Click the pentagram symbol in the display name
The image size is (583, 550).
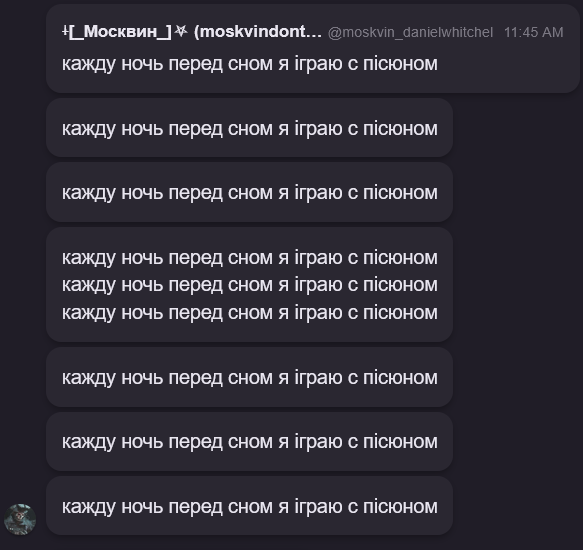pyautogui.click(x=181, y=32)
